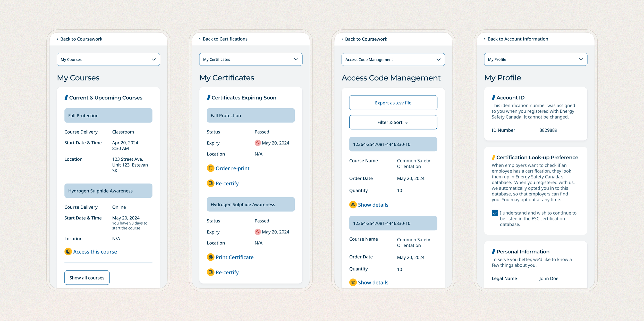Go back to Account Information
This screenshot has width=644, height=321.
coord(517,39)
